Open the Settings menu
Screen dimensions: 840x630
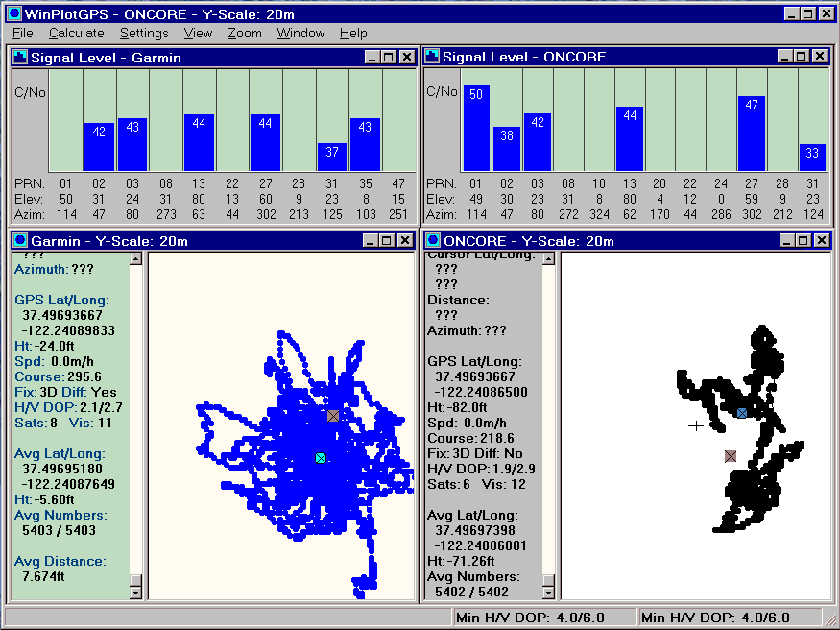[x=144, y=33]
